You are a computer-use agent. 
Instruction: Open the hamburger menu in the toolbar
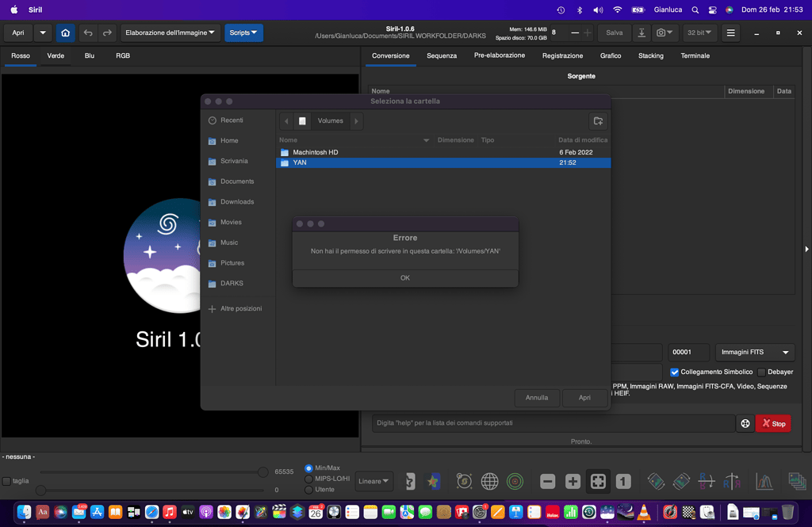click(730, 32)
